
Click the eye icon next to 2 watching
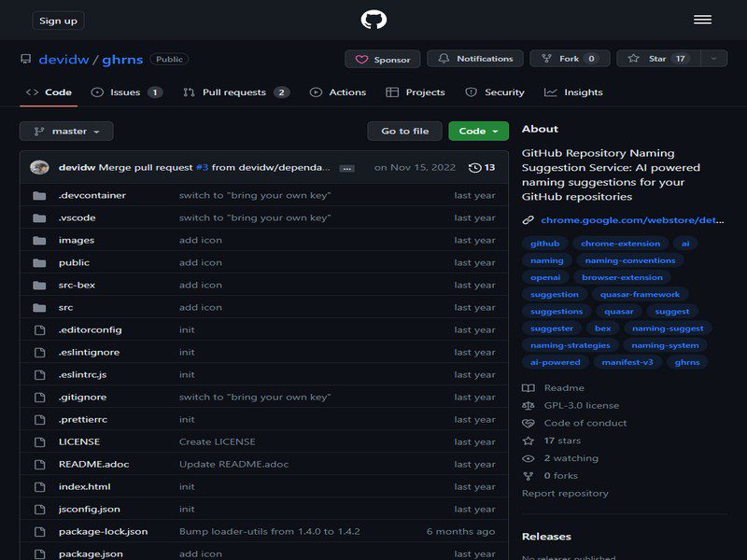tap(529, 457)
